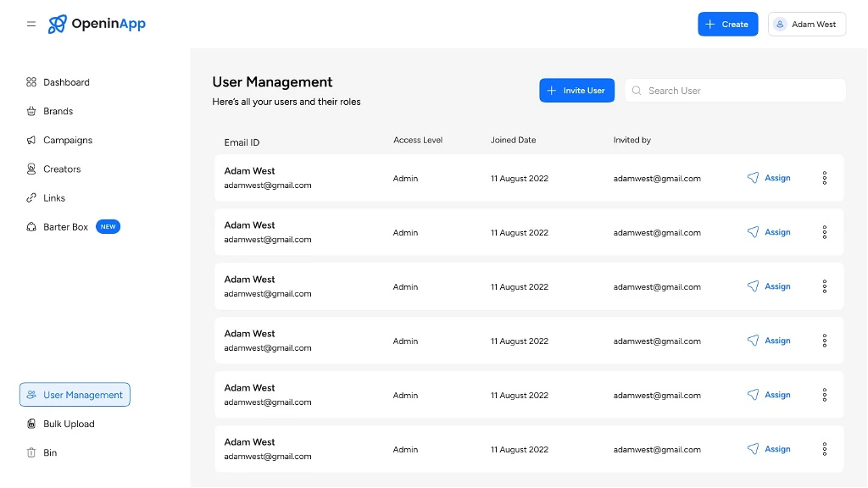Click the Campaigns megaphone icon

[x=31, y=140]
